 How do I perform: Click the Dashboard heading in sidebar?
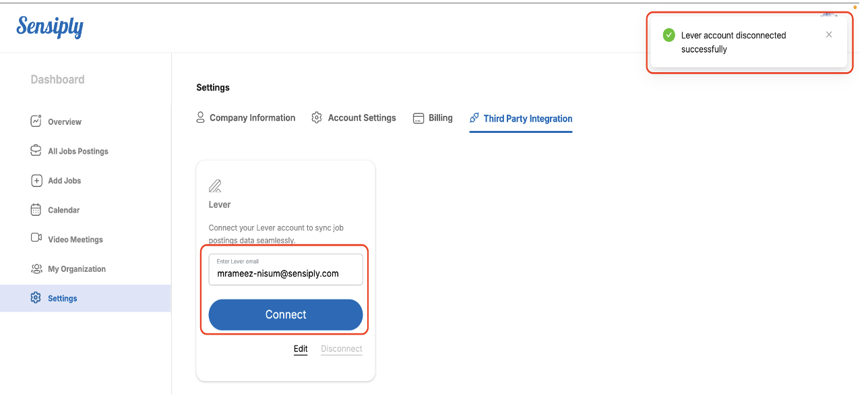point(58,80)
